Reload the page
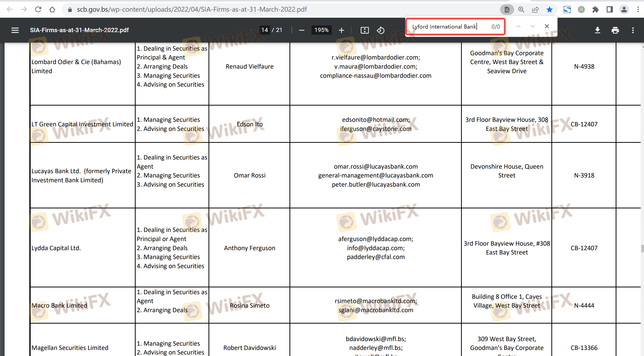 click(x=38, y=9)
